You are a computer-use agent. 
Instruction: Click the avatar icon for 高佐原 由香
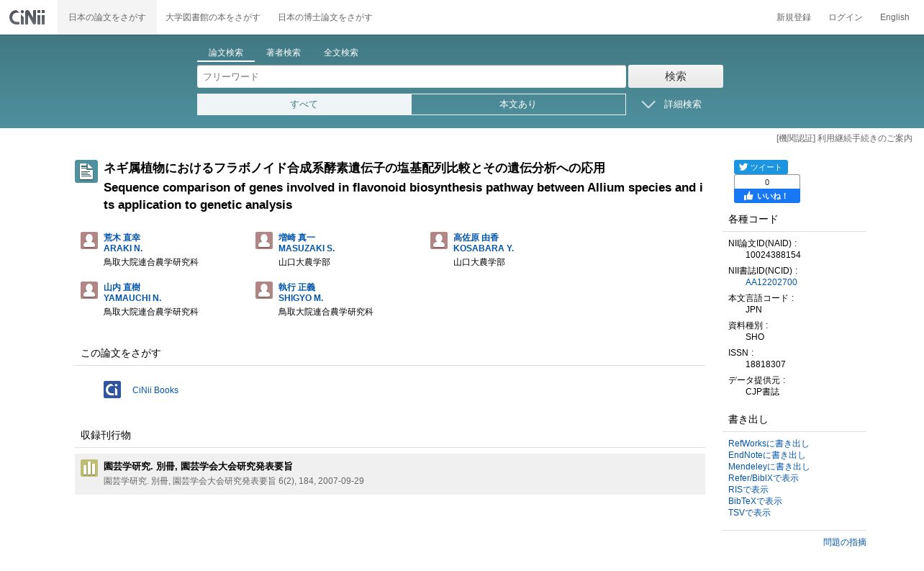[439, 240]
